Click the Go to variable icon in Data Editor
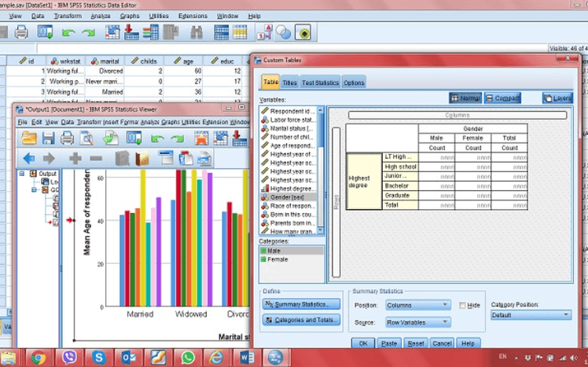Image resolution: width=588 pixels, height=367 pixels. 131,32
